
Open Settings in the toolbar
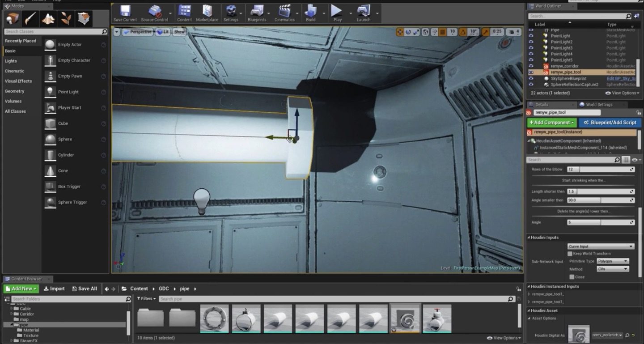(x=231, y=13)
